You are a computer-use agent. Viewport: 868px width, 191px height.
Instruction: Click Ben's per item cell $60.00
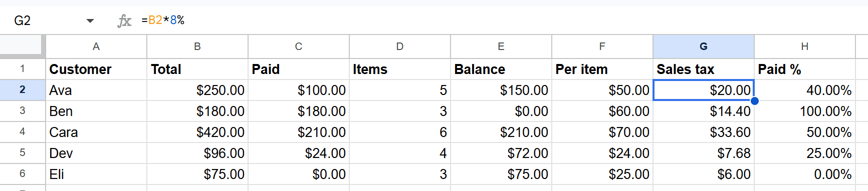pyautogui.click(x=602, y=111)
